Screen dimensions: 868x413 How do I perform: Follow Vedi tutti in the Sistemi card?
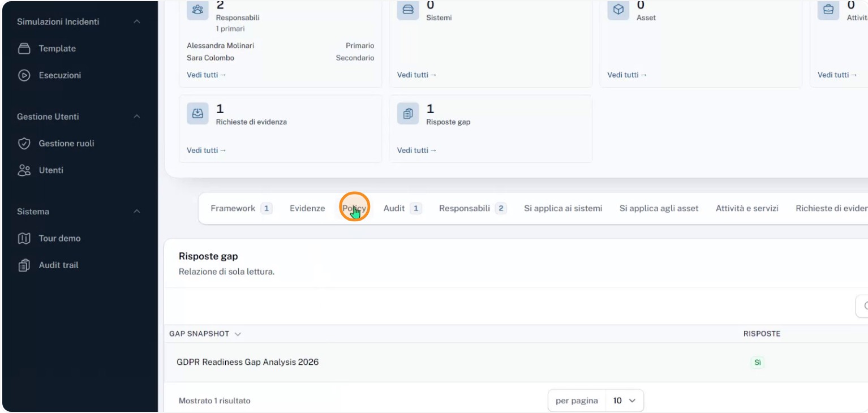tap(416, 75)
